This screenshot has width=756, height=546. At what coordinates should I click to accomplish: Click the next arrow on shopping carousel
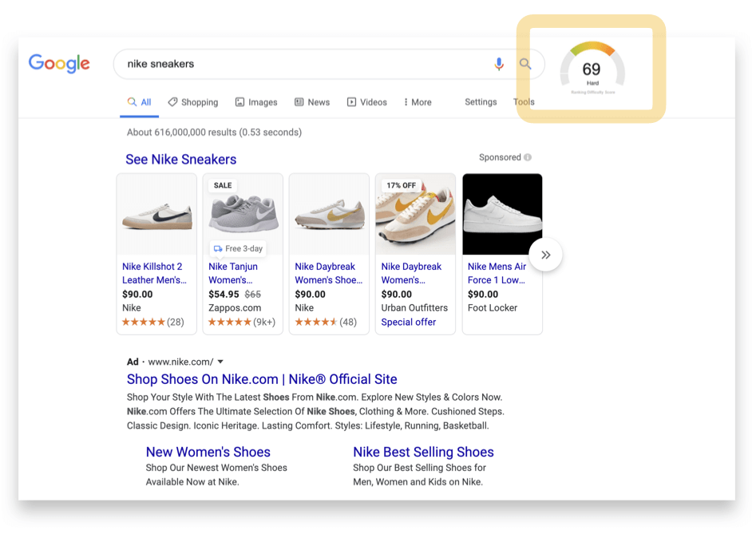point(546,255)
